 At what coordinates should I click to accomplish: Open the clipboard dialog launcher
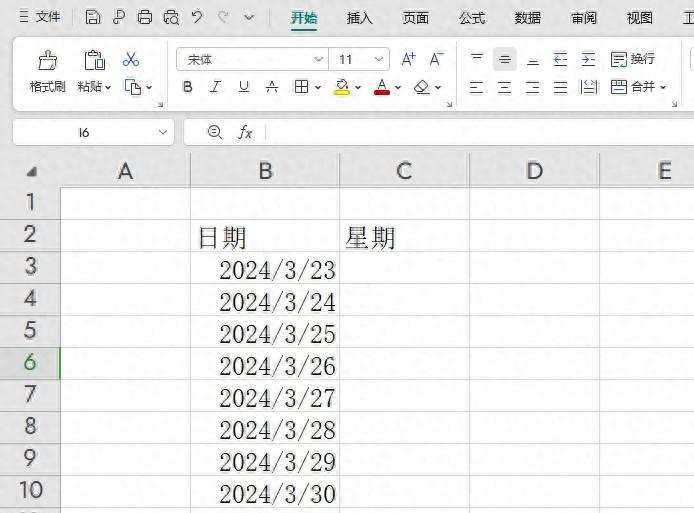click(x=161, y=104)
